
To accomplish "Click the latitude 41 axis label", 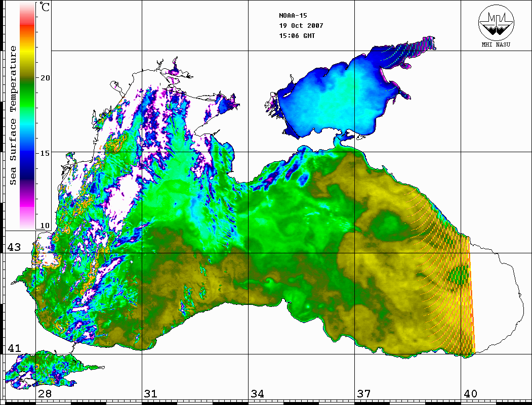I will click(x=14, y=348).
